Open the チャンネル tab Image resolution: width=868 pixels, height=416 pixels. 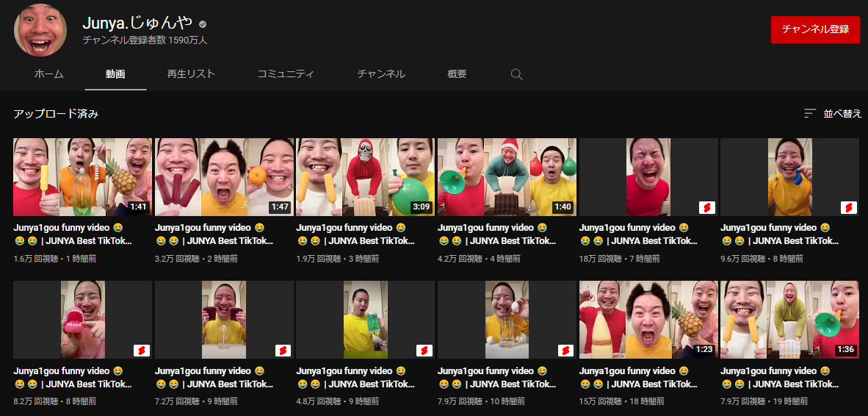[x=381, y=74]
